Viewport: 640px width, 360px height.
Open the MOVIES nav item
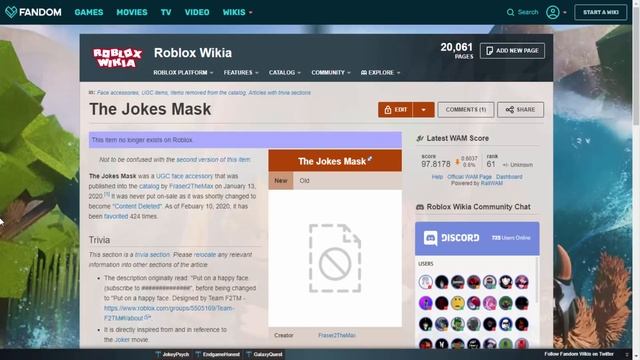tap(131, 12)
